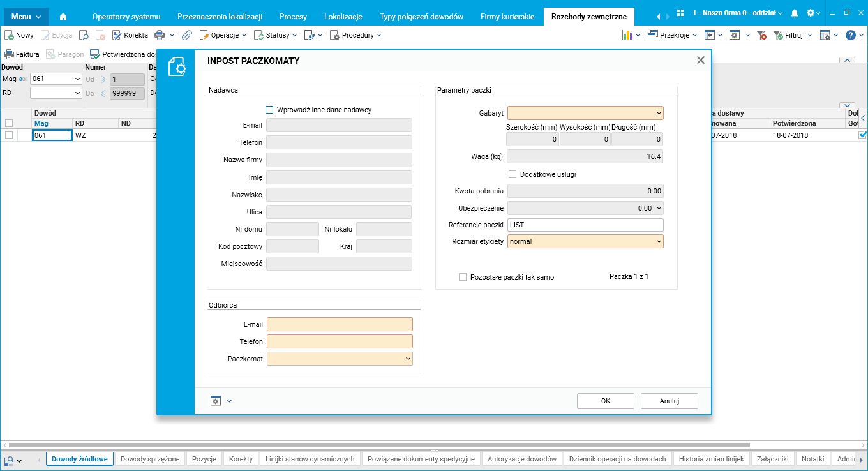Viewport: 868px width, 471px height.
Task: Click the Referencje paczki field
Action: (586, 225)
